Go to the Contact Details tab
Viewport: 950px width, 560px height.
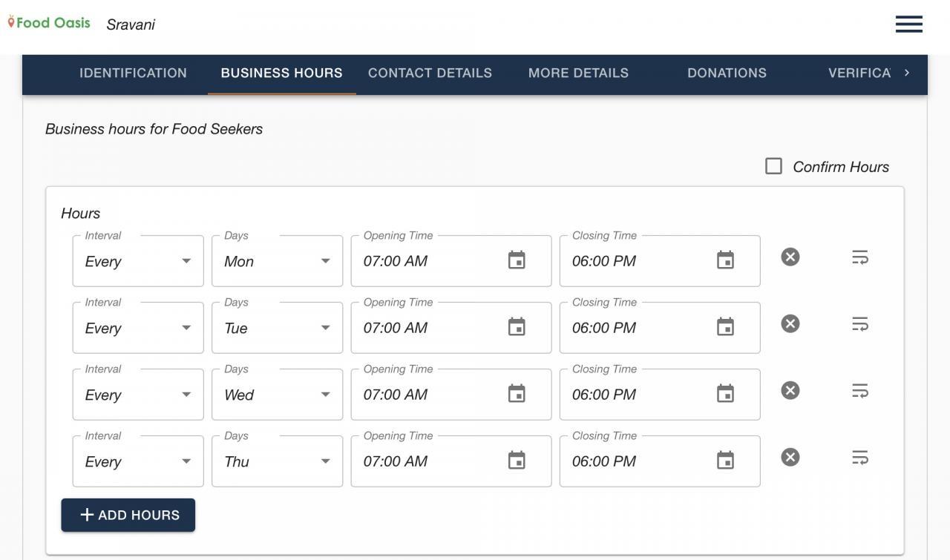click(x=430, y=73)
